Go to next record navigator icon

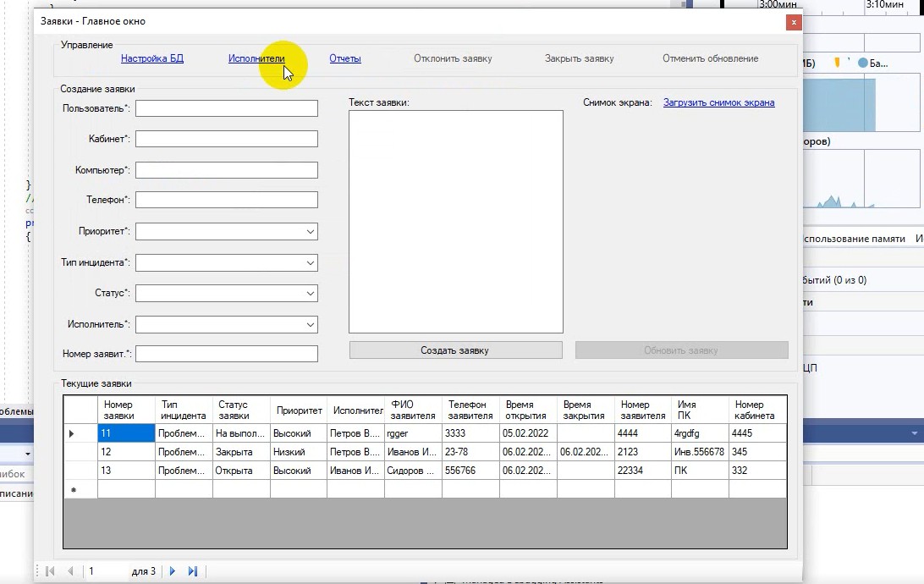pyautogui.click(x=172, y=571)
